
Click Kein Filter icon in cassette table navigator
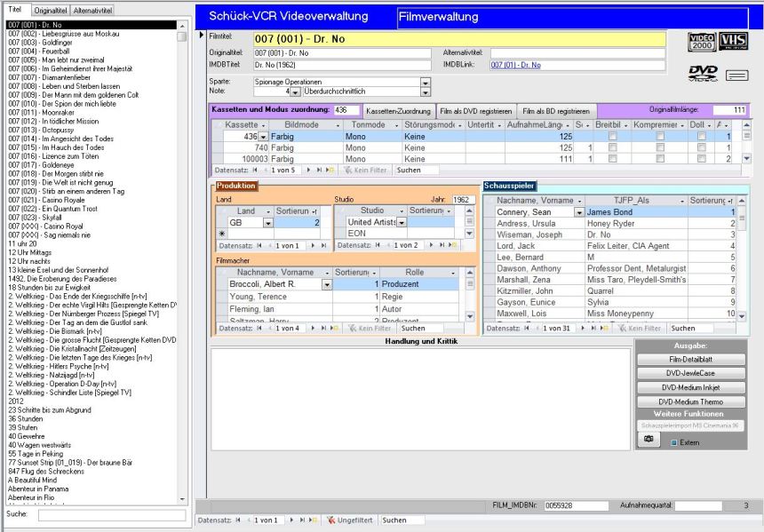364,168
